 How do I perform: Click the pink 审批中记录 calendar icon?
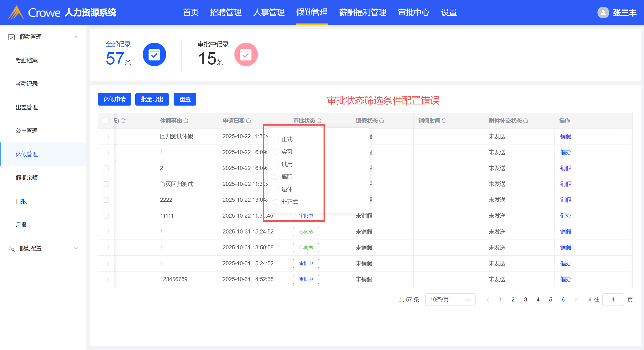tap(246, 55)
